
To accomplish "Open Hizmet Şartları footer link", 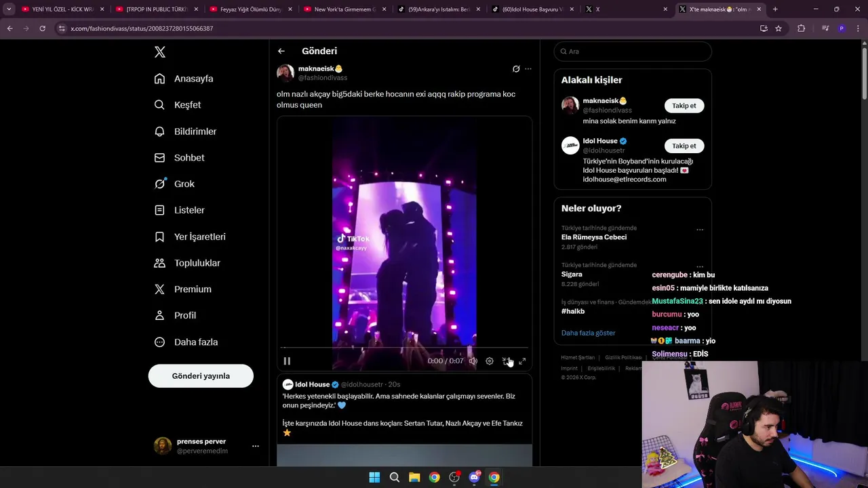I will point(578,357).
